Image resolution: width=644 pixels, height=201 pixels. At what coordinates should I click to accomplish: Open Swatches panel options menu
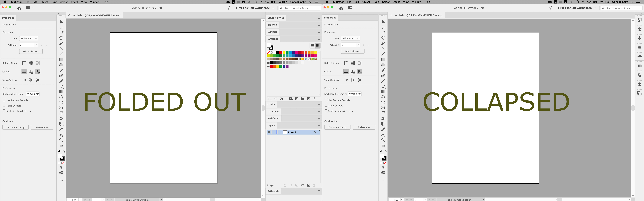[319, 39]
